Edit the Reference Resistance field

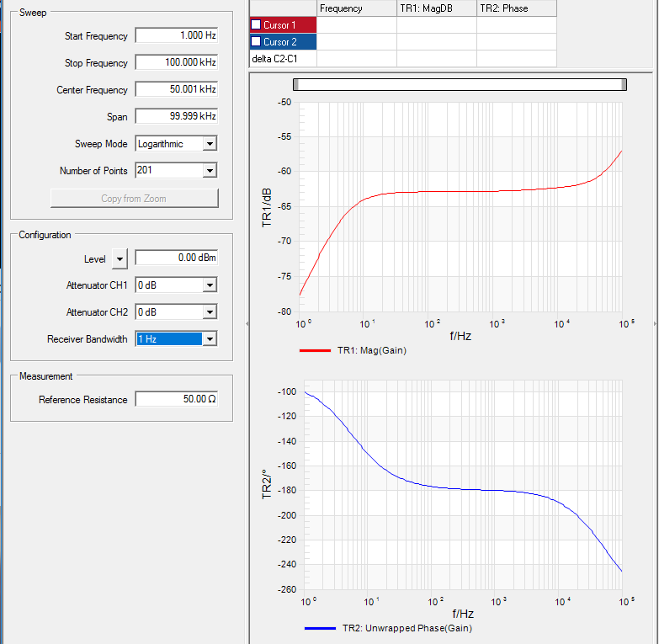coord(176,398)
